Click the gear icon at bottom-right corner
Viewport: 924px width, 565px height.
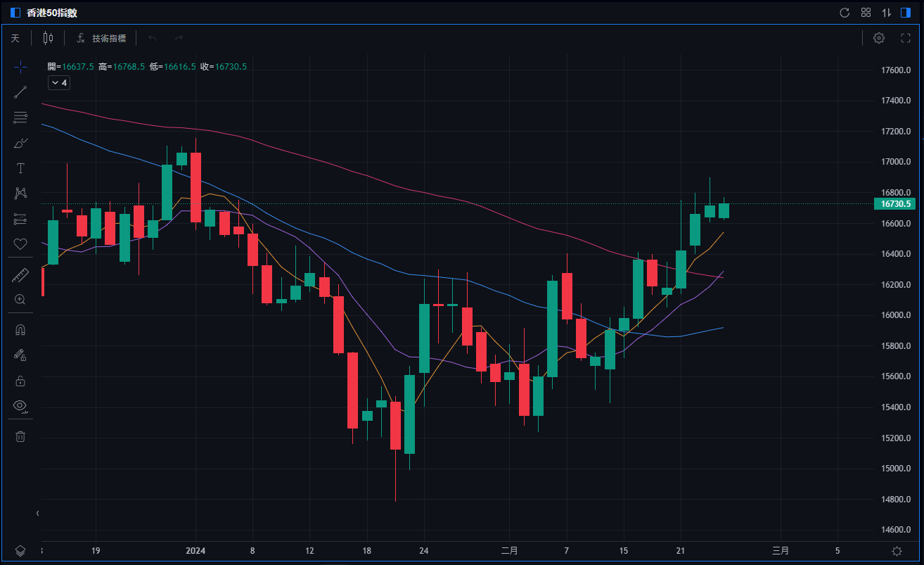[897, 551]
